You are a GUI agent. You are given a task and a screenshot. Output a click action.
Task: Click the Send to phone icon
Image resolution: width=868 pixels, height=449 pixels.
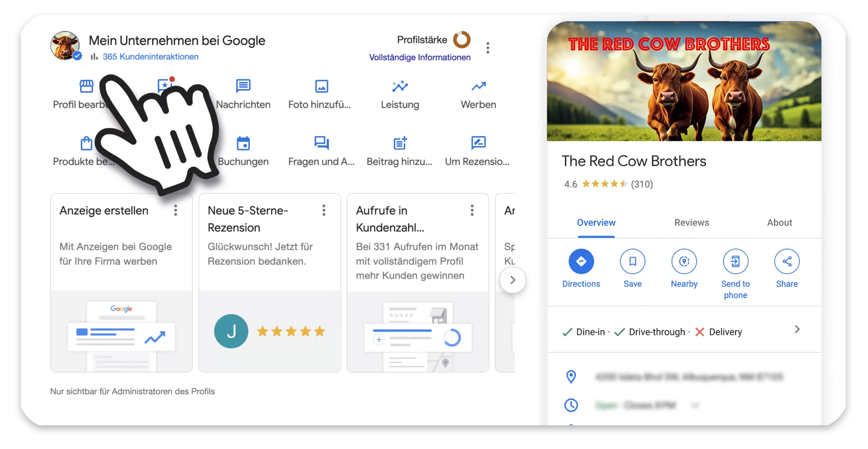pyautogui.click(x=735, y=261)
